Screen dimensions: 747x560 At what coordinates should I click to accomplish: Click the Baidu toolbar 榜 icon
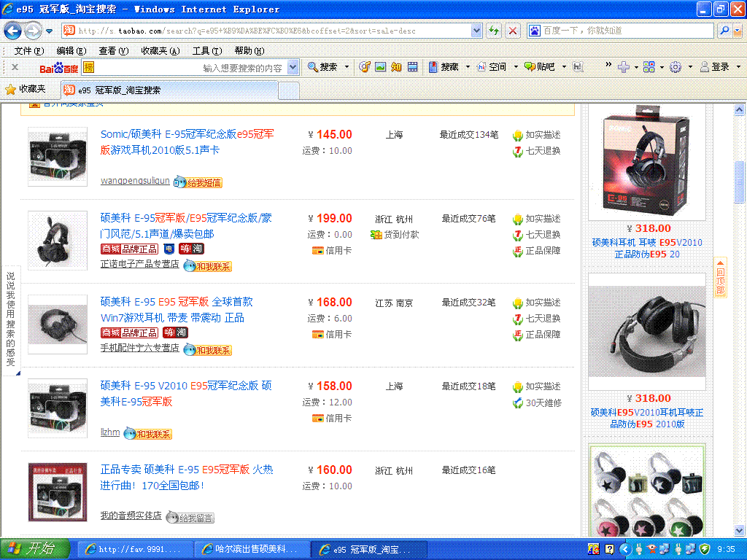click(88, 68)
